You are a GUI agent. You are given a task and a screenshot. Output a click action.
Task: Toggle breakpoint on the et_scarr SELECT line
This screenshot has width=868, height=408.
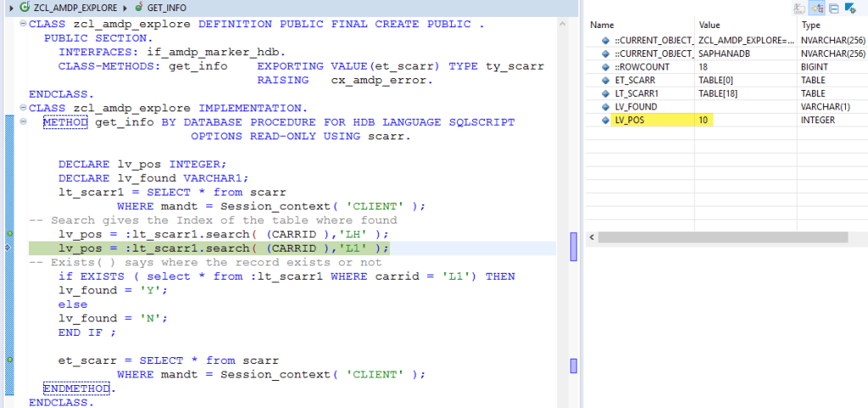tap(10, 360)
